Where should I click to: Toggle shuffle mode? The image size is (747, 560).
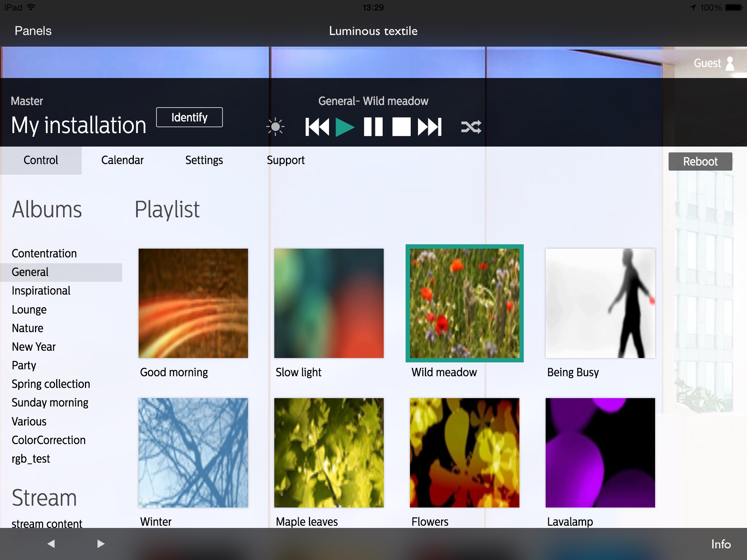point(471,127)
